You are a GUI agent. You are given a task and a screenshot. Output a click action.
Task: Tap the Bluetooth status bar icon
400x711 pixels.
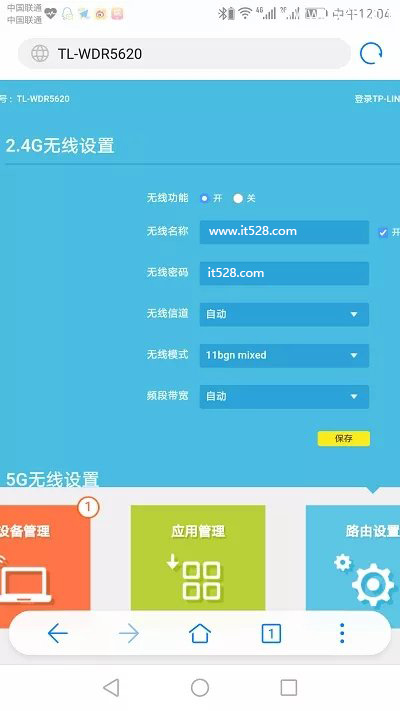click(222, 14)
